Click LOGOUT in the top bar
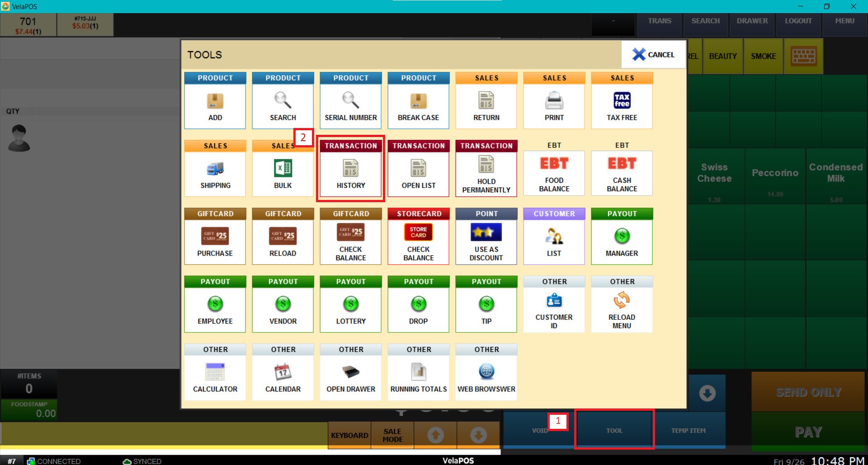Image resolution: width=868 pixels, height=465 pixels. (x=798, y=21)
